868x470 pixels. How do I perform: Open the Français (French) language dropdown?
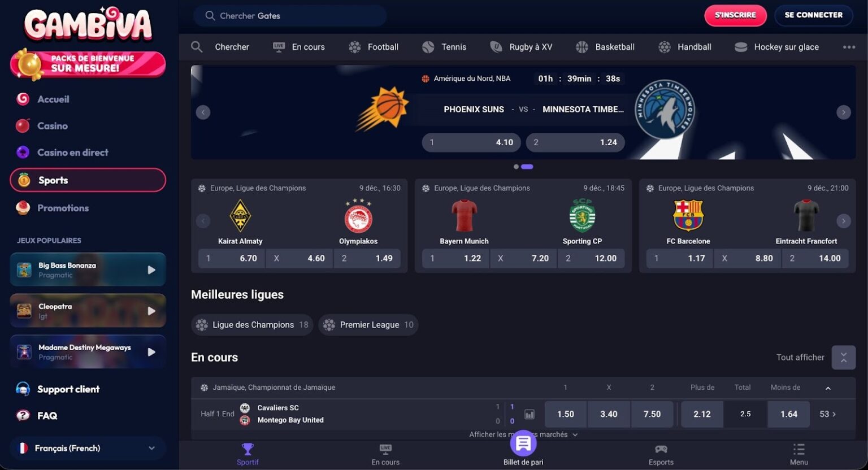88,448
